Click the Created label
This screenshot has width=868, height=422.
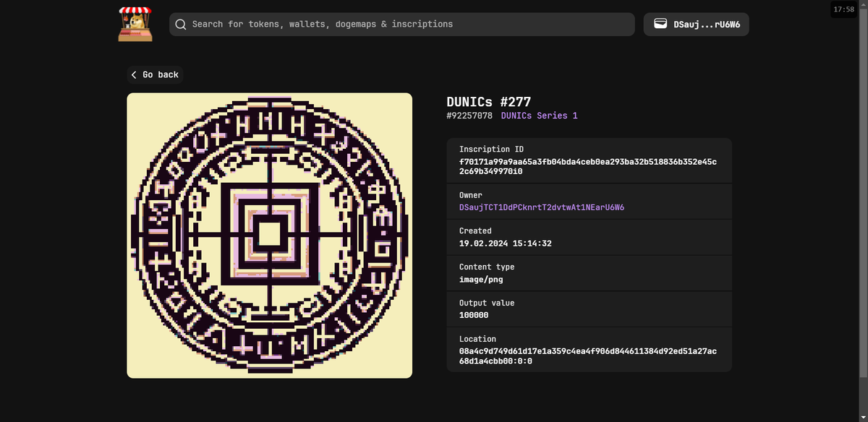coord(475,231)
